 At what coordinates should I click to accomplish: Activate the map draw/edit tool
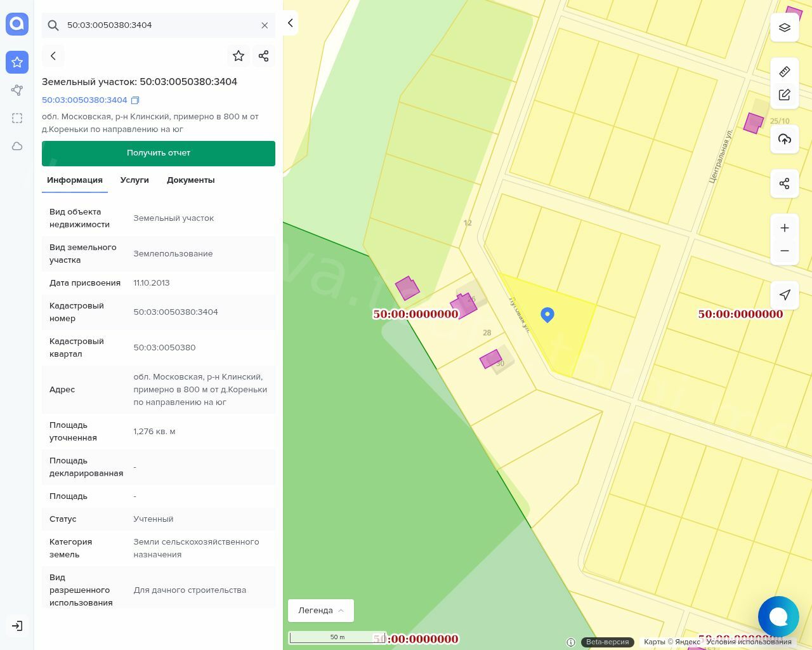pos(785,95)
